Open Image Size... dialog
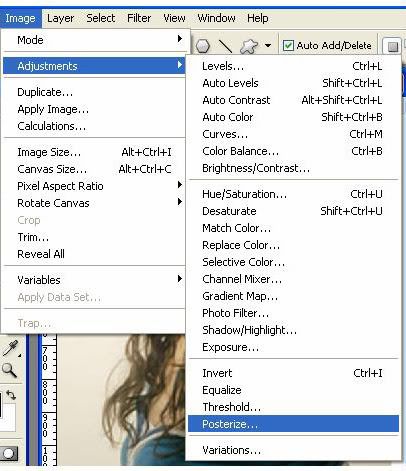406x471 pixels. pyautogui.click(x=94, y=152)
